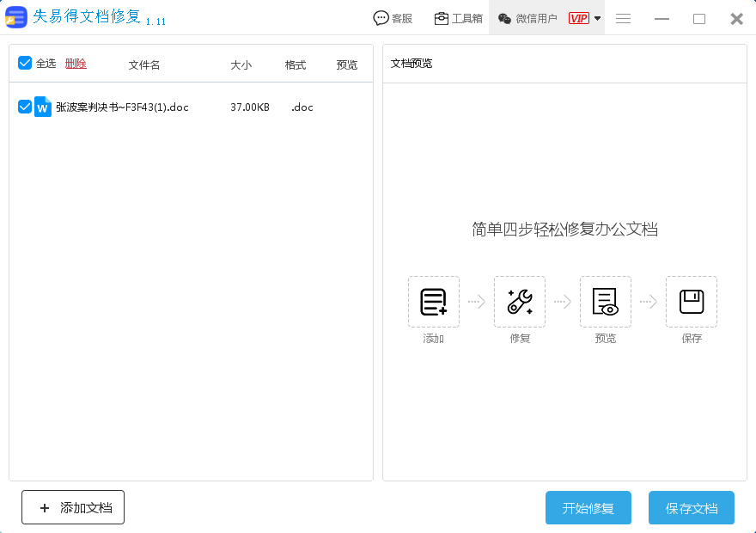Screen dimensions: 756x533
Task: Open the 工具箱 toolbox
Action: [460, 17]
